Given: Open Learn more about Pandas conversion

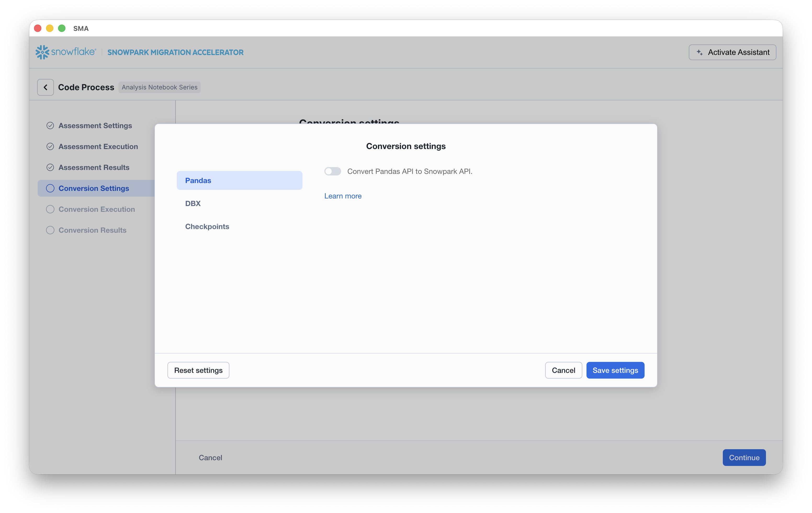Looking at the screenshot, I should (343, 196).
